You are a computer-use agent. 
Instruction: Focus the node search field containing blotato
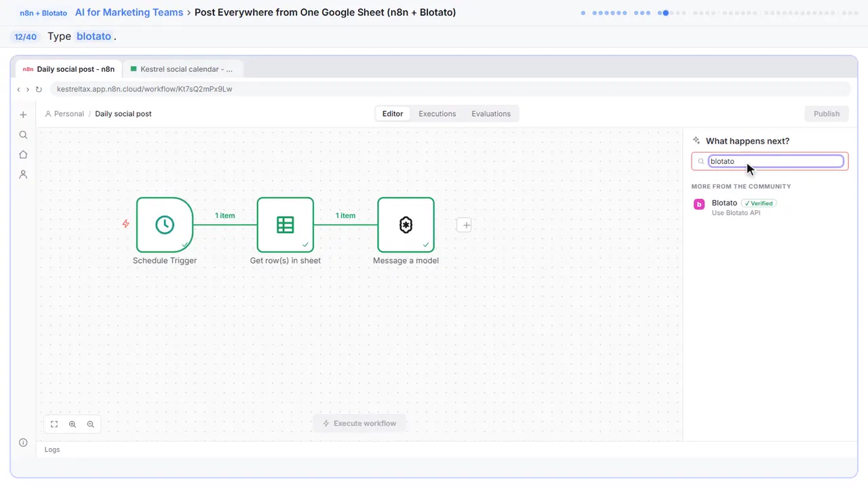coord(776,161)
